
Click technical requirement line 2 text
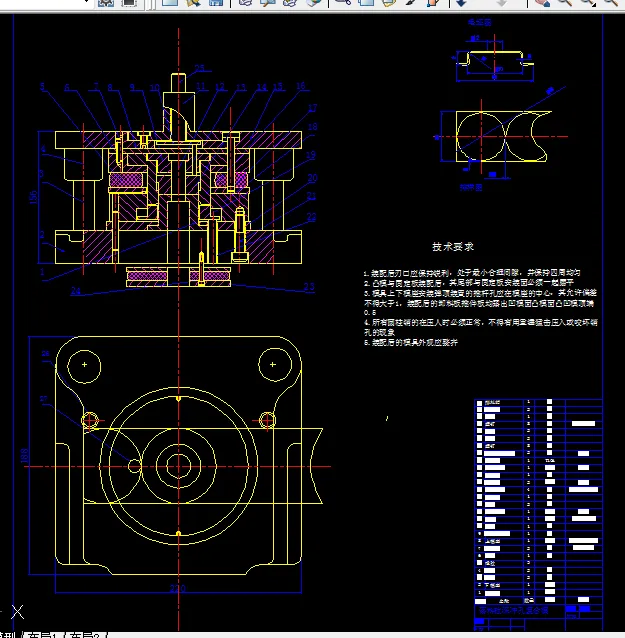point(468,282)
